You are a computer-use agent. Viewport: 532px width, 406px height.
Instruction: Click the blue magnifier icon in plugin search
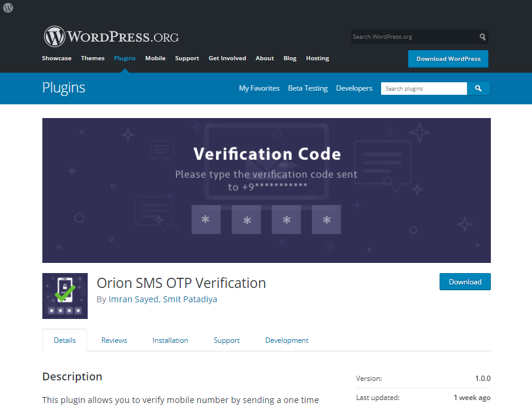tap(478, 88)
